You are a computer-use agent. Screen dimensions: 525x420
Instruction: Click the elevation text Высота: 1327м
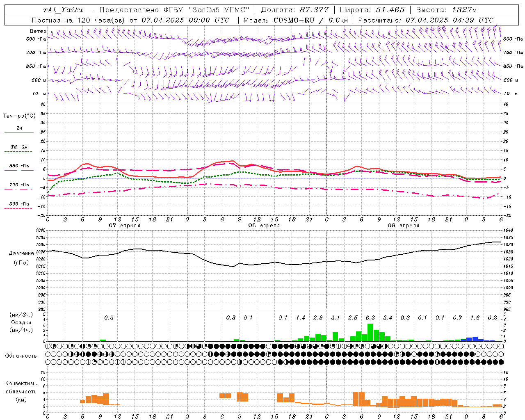tap(446, 10)
